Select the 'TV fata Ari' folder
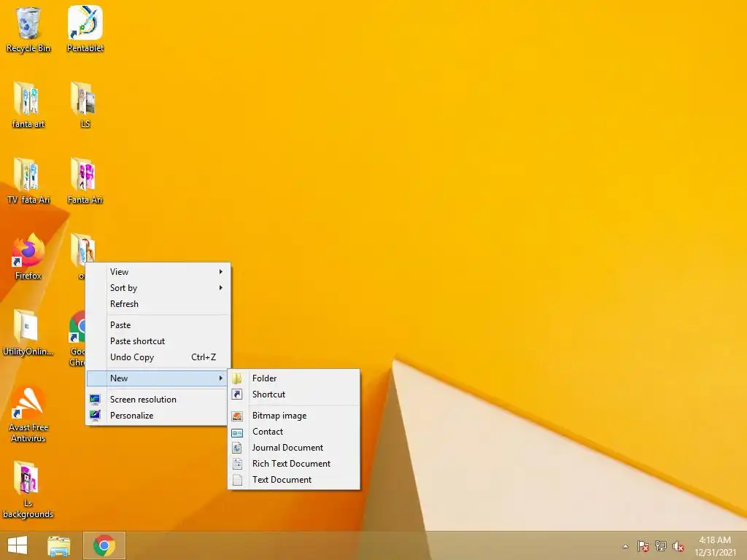 pyautogui.click(x=28, y=181)
